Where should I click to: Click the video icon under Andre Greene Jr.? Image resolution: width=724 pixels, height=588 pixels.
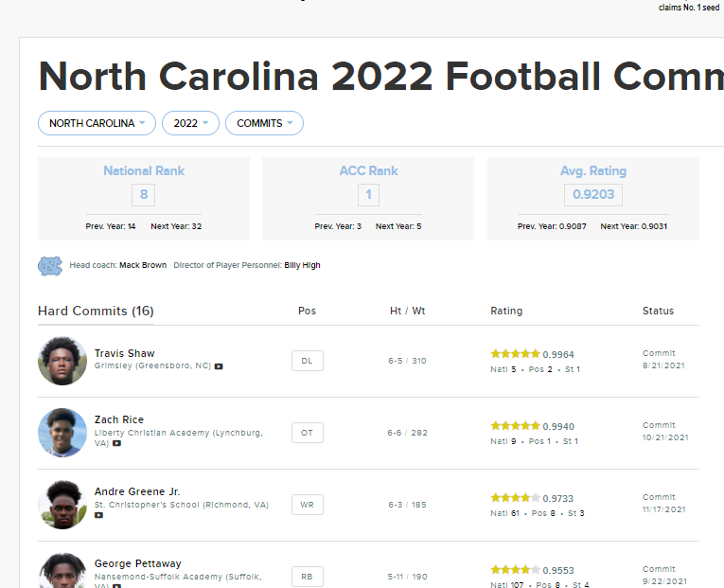[x=99, y=516]
